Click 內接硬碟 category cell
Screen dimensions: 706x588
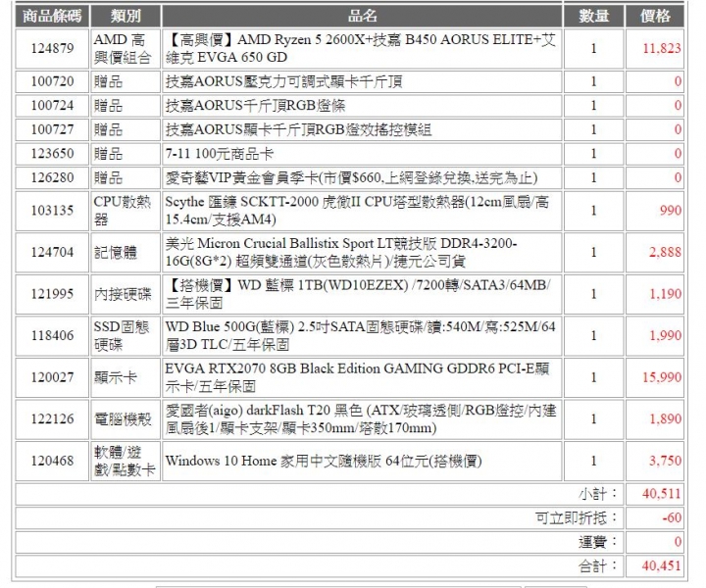(x=126, y=294)
